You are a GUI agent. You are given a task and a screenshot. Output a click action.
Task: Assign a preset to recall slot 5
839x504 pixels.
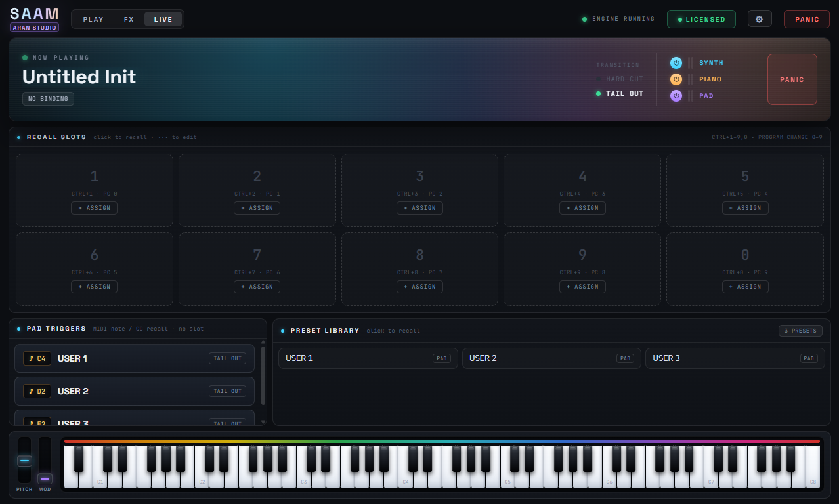[745, 208]
